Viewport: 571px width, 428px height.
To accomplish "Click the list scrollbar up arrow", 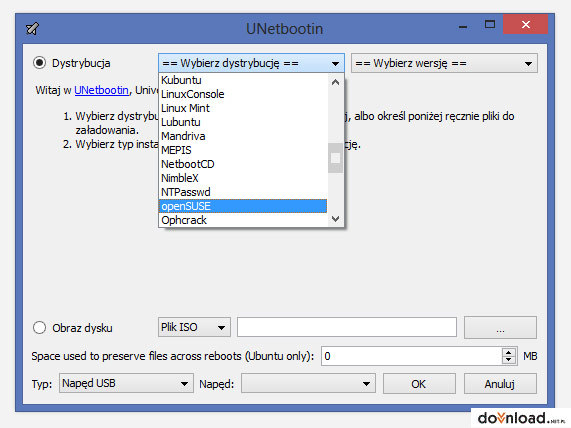I will pos(335,82).
